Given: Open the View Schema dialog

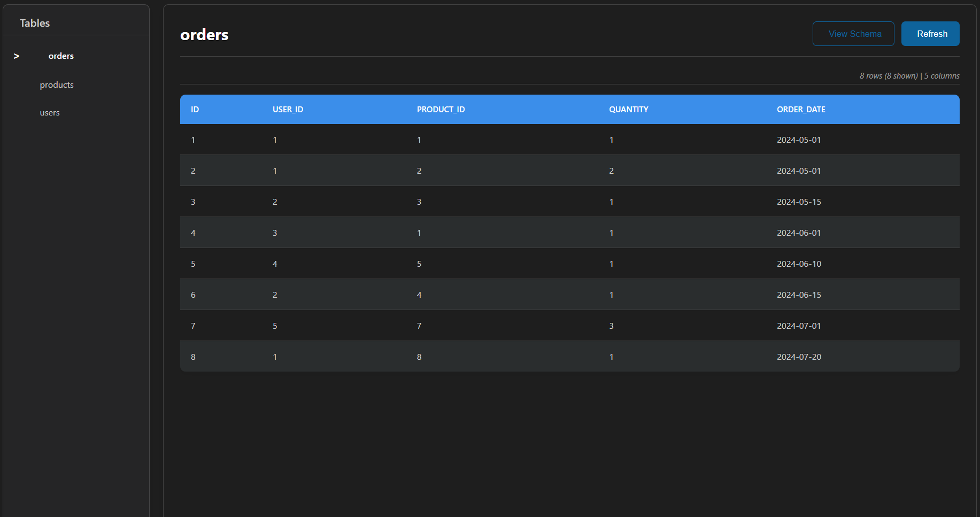Looking at the screenshot, I should [x=853, y=33].
